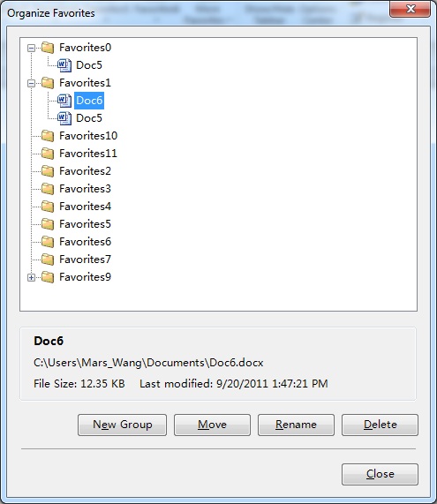Click the Word icon of Doc5 under Favorites1
437x504 pixels.
tap(64, 118)
